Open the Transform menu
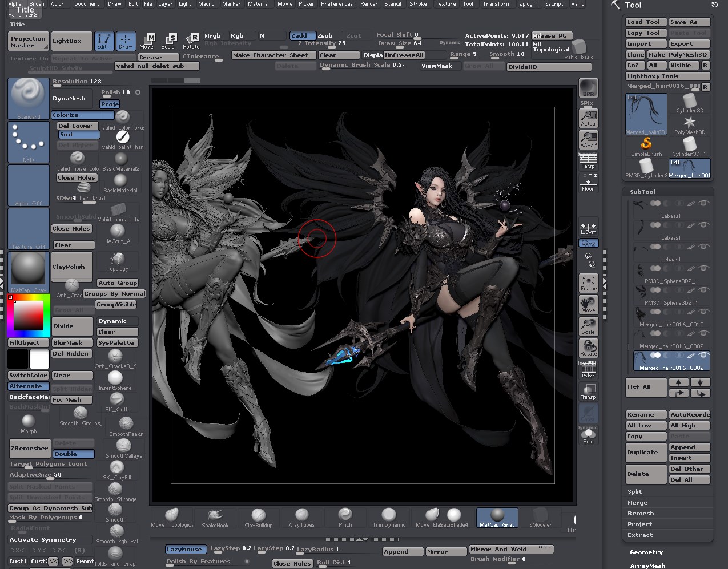The height and width of the screenshot is (569, 728). pyautogui.click(x=497, y=3)
